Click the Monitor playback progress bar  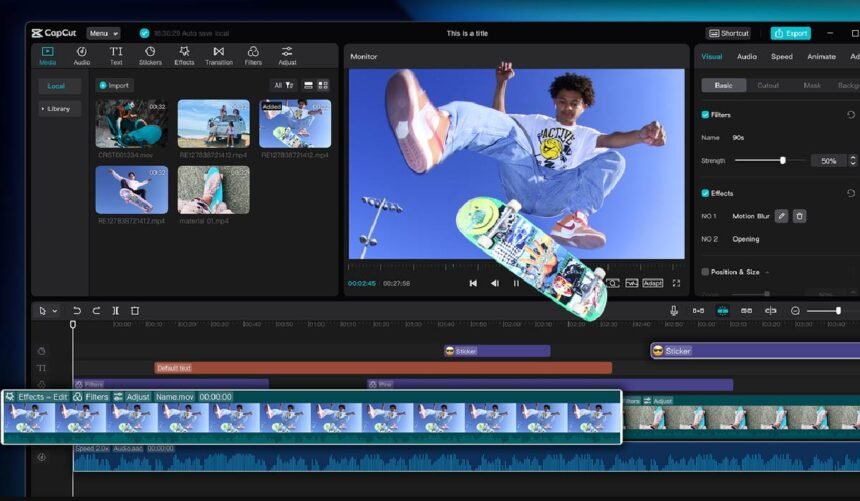(x=516, y=267)
